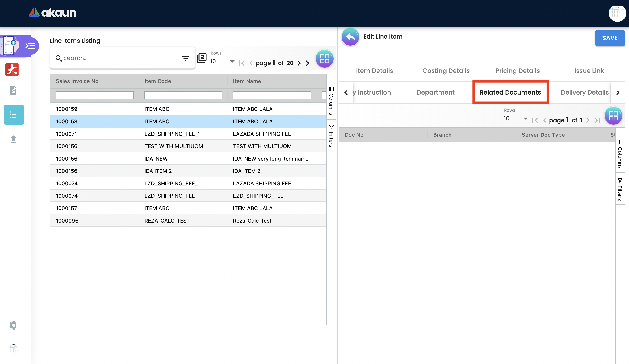The image size is (629, 364).
Task: Open the settings gear in the sidebar
Action: tap(13, 325)
